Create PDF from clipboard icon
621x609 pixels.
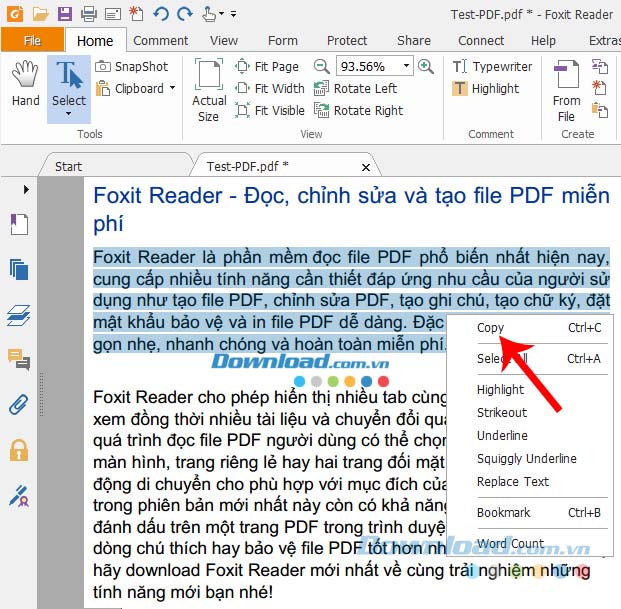(x=600, y=110)
